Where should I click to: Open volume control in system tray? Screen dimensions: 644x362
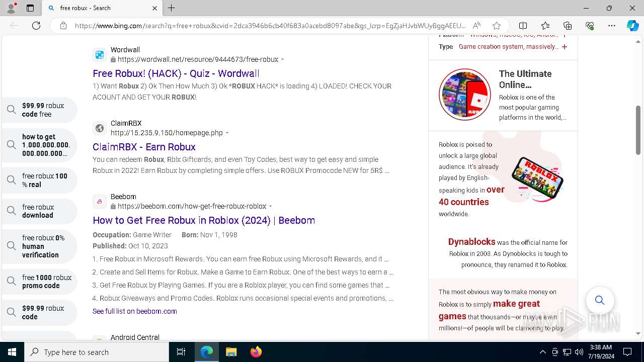tap(579, 352)
